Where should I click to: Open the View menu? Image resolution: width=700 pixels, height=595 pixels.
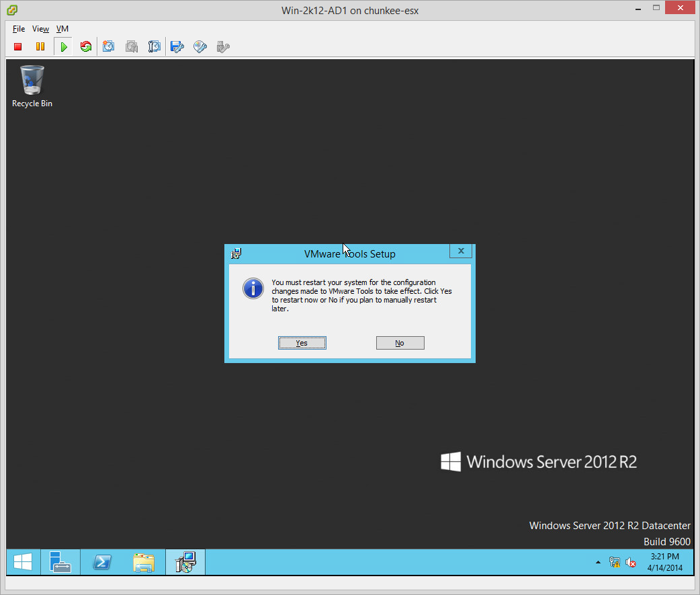pos(40,29)
